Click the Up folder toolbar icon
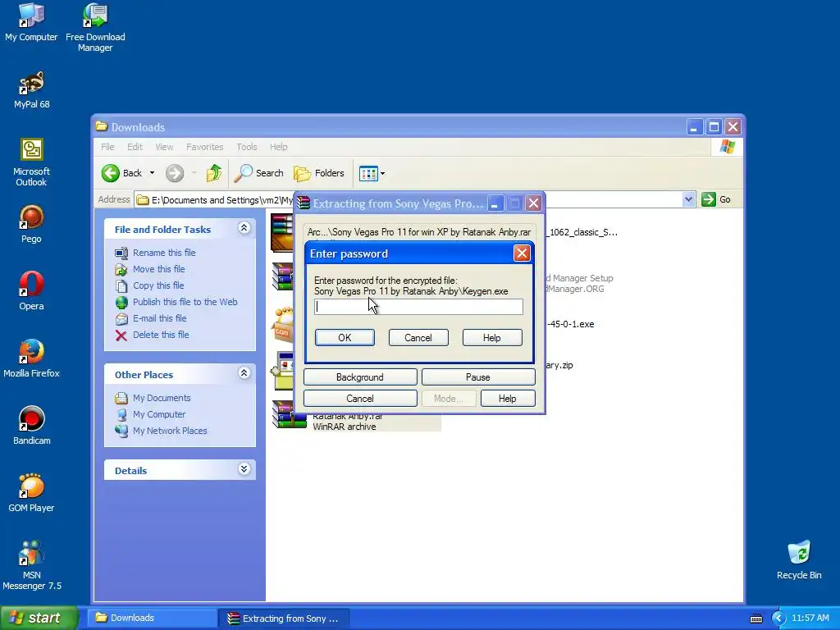840x630 pixels. 214,173
